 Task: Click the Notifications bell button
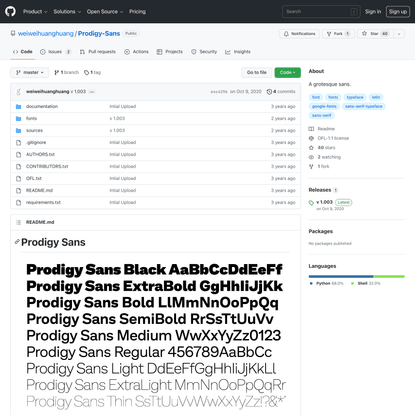pos(299,34)
